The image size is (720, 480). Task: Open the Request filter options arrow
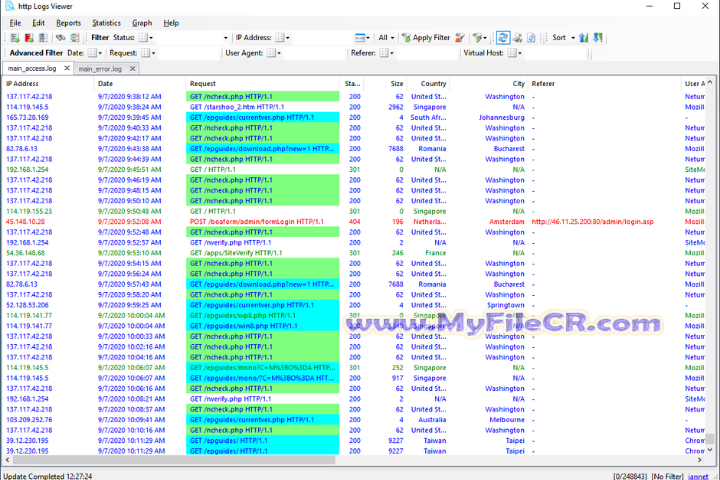click(x=153, y=53)
